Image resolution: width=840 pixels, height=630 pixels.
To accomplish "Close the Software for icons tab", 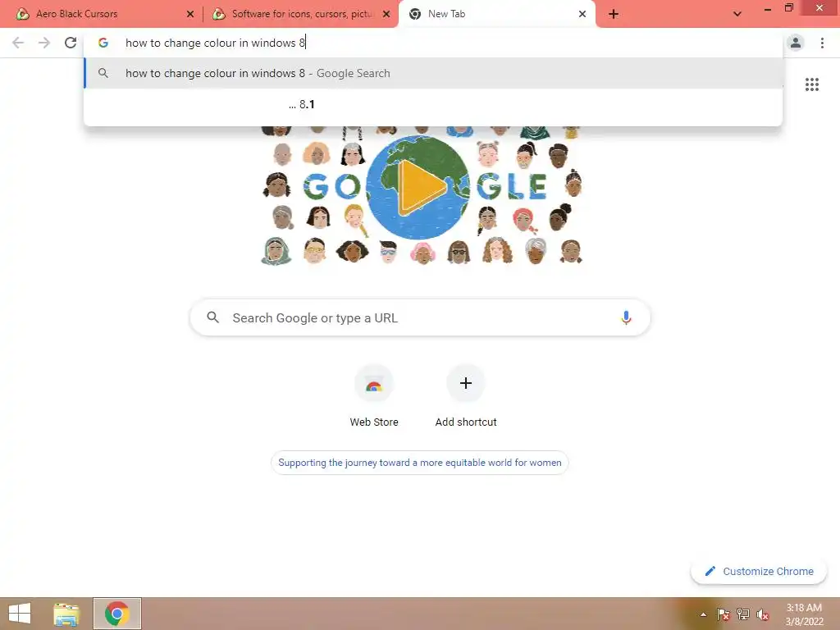I will pyautogui.click(x=386, y=15).
